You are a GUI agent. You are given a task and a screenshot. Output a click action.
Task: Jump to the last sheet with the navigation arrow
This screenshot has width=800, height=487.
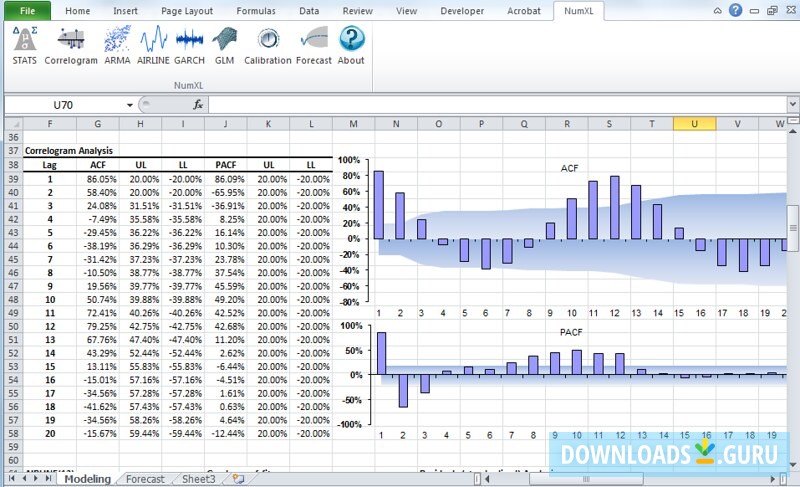tap(50, 479)
